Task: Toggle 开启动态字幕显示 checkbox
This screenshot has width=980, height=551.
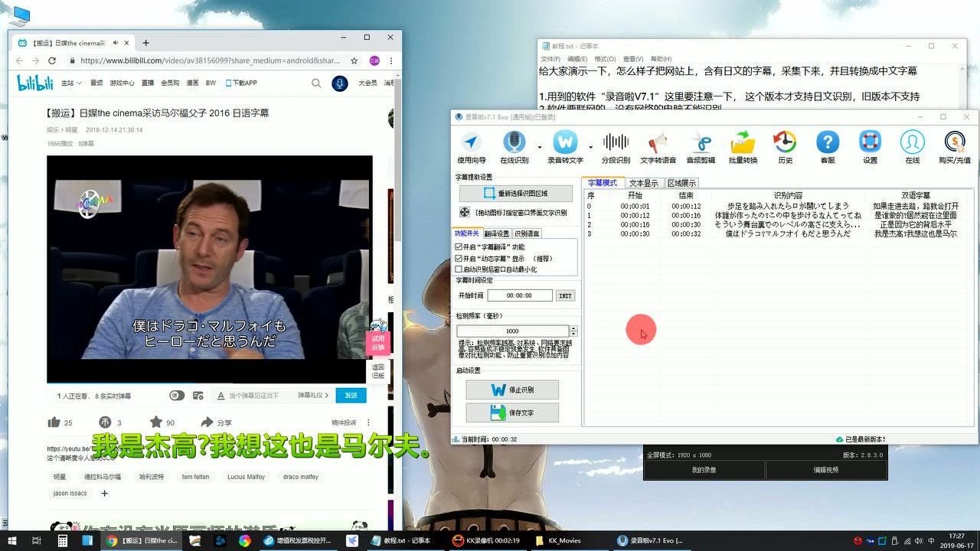Action: pos(459,259)
